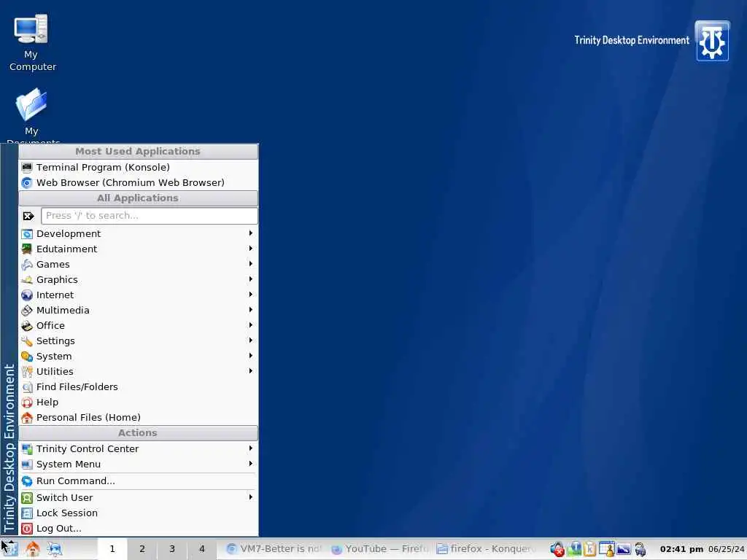Open Personal Files (Home)

[138, 417]
